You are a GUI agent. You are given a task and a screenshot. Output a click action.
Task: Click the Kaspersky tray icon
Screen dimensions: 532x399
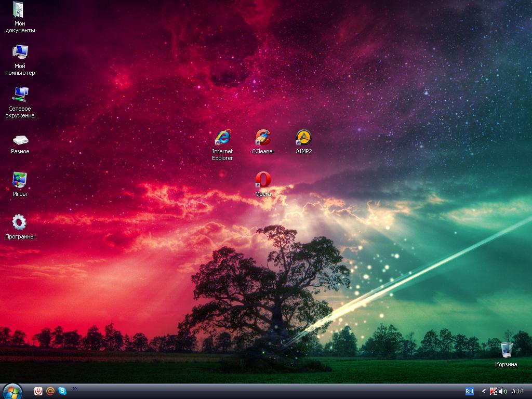click(494, 391)
